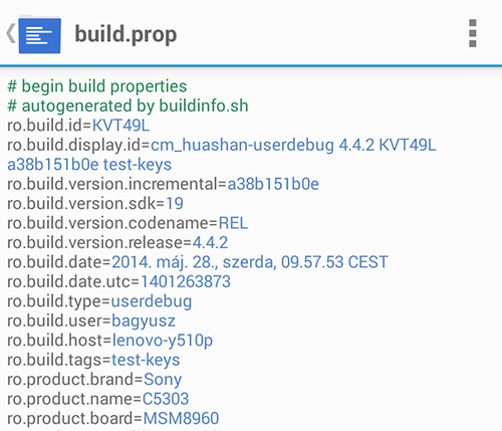The height and width of the screenshot is (431, 502).
Task: Tap the release version 4.4.2 value
Action: [x=210, y=243]
